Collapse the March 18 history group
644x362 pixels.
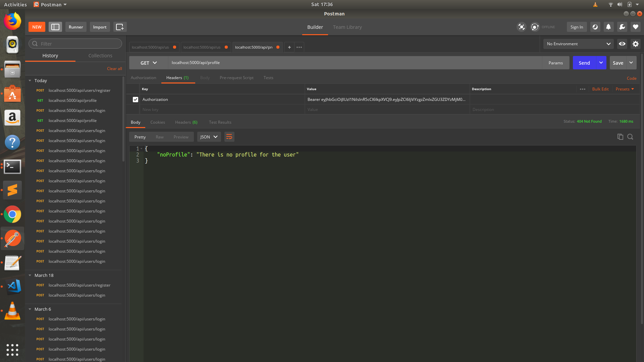(30, 275)
